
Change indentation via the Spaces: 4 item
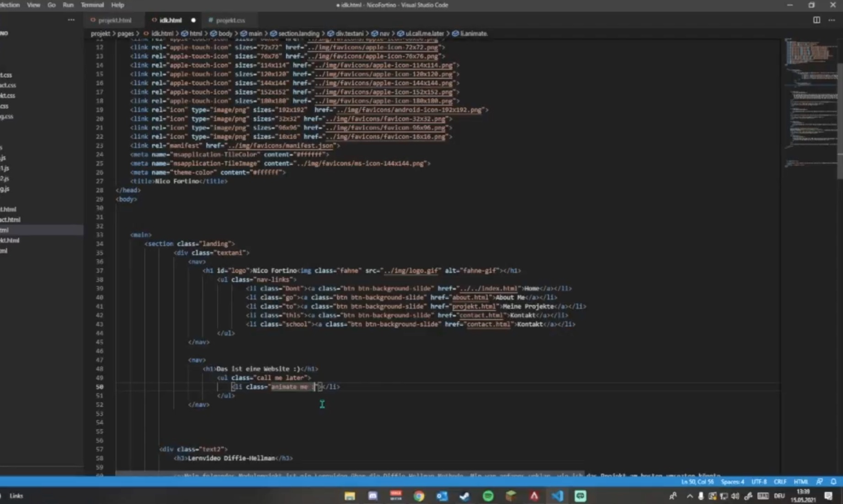[x=733, y=482]
